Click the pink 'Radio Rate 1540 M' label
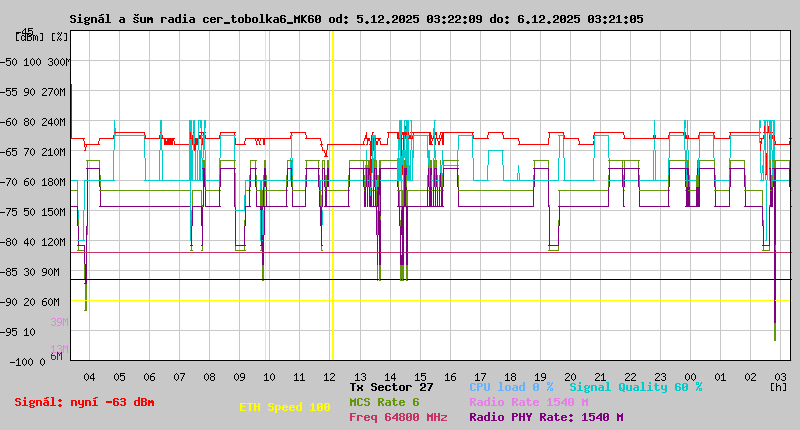This screenshot has width=800, height=430. pyautogui.click(x=528, y=402)
